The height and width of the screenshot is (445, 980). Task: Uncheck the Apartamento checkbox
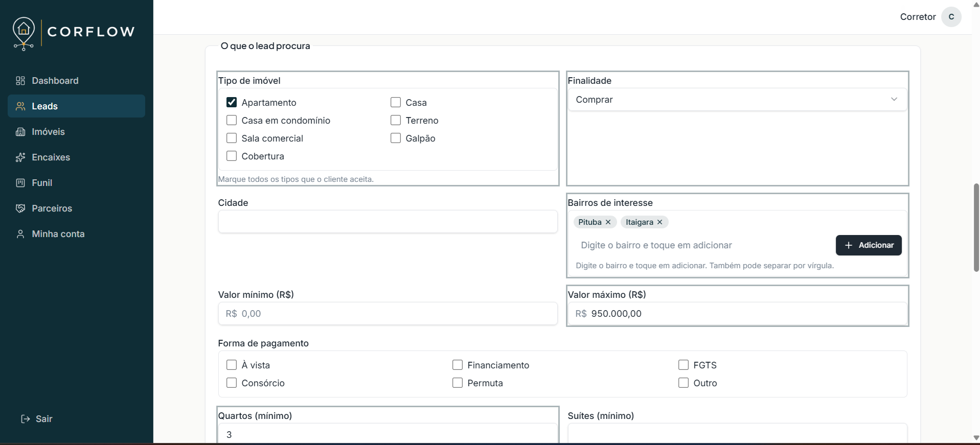[232, 102]
